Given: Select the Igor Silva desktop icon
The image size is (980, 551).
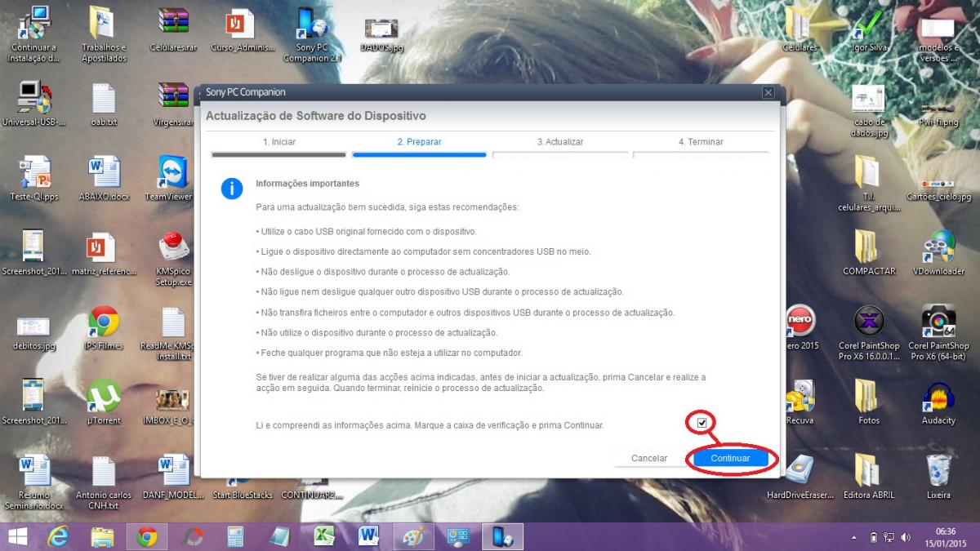Looking at the screenshot, I should pos(869,31).
